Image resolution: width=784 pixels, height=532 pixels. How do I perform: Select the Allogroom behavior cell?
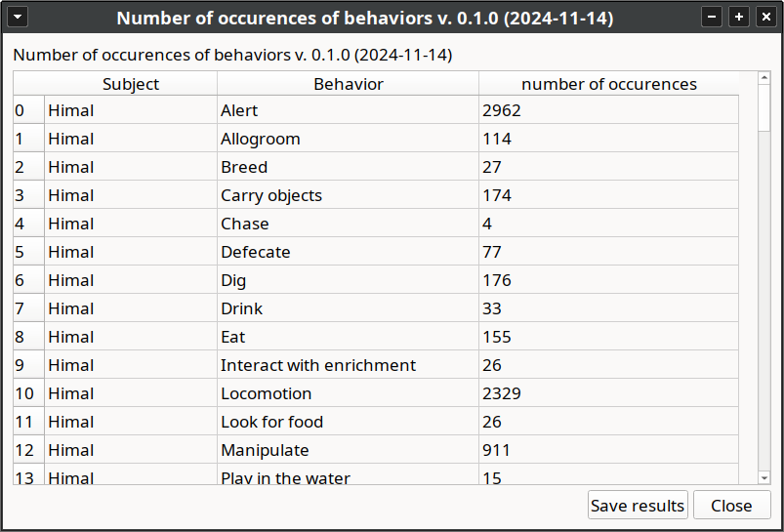[348, 138]
